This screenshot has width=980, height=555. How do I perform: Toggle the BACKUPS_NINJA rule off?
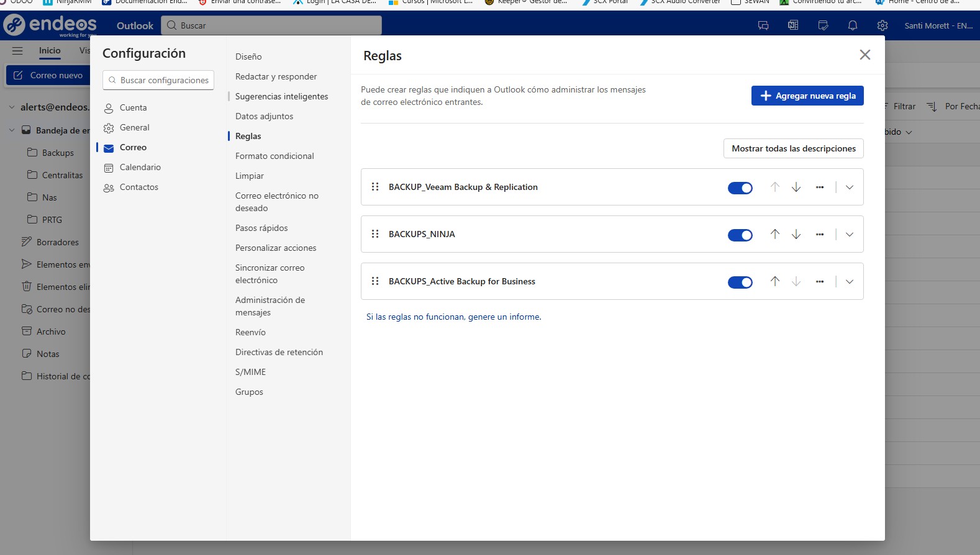click(x=740, y=235)
